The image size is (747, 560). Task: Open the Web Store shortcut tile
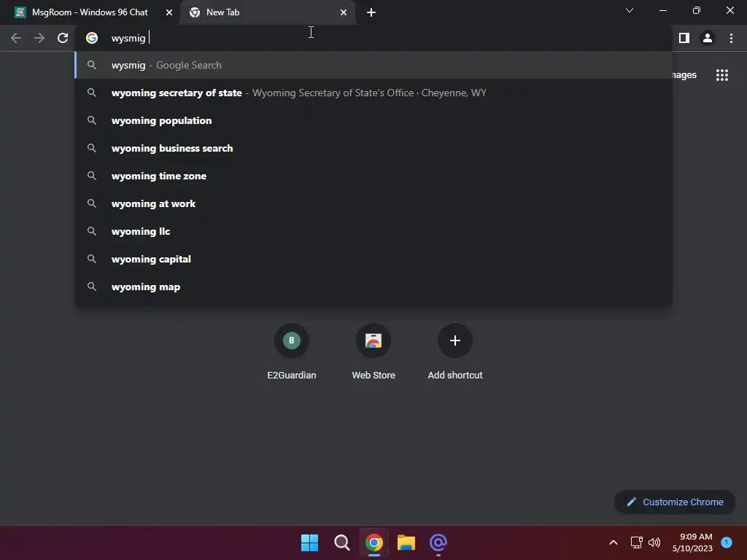coord(373,352)
